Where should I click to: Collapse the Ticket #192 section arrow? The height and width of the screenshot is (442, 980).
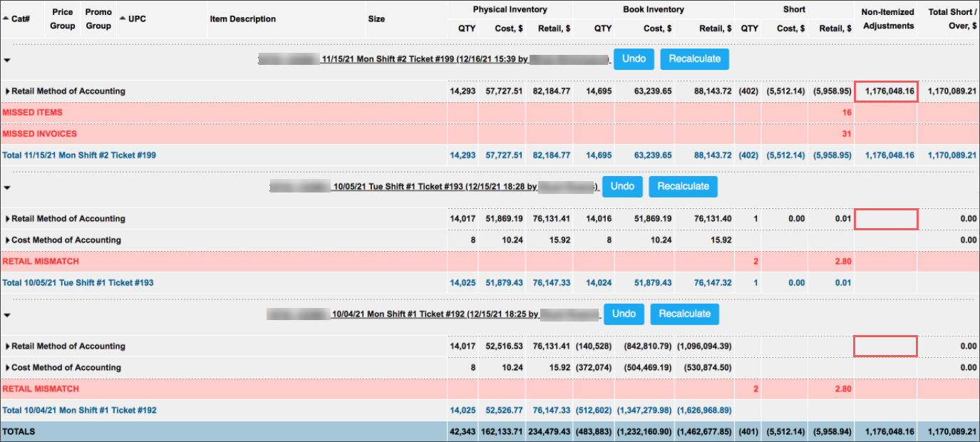pyautogui.click(x=7, y=316)
